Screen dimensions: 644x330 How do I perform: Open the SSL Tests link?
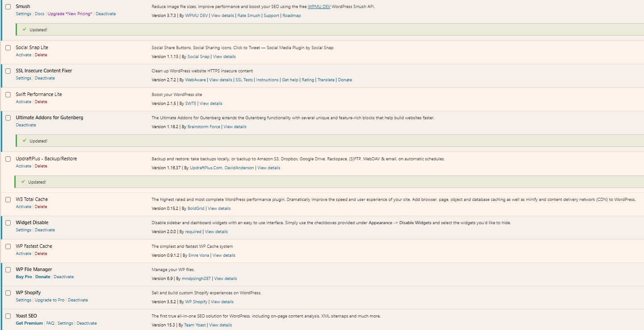pyautogui.click(x=244, y=80)
